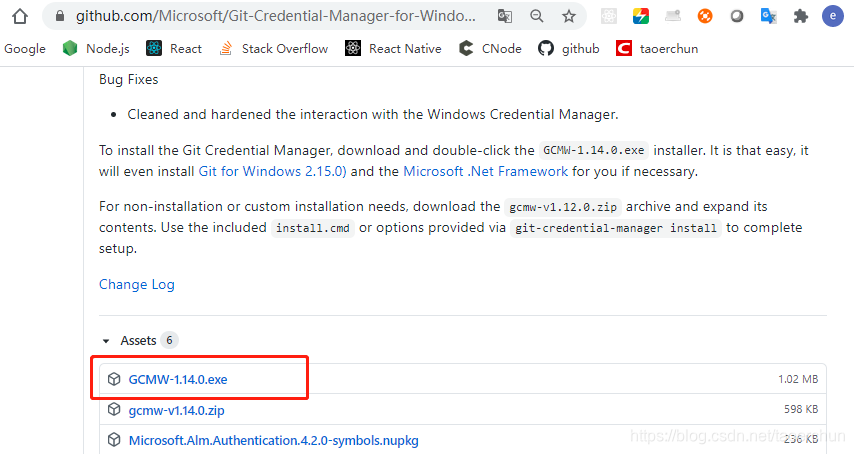Click the Bug Fixes heading
The height and width of the screenshot is (454, 854).
tap(129, 79)
